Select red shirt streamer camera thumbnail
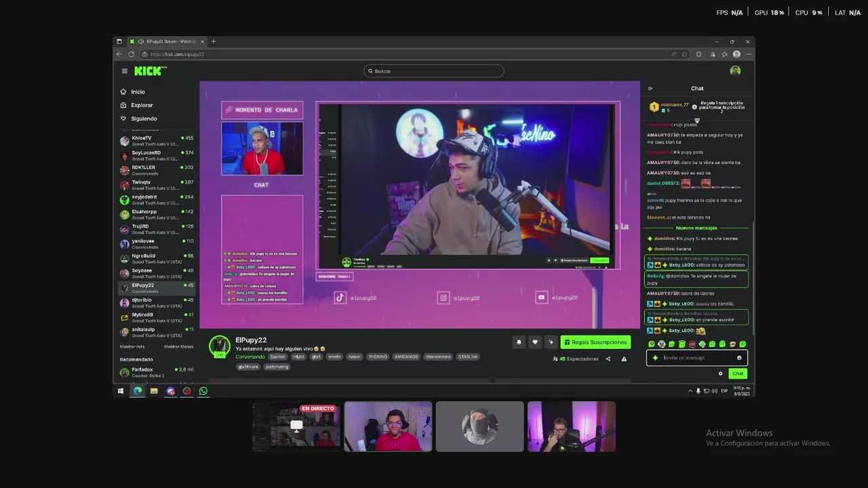Viewport: 868px width, 488px height. pyautogui.click(x=388, y=426)
